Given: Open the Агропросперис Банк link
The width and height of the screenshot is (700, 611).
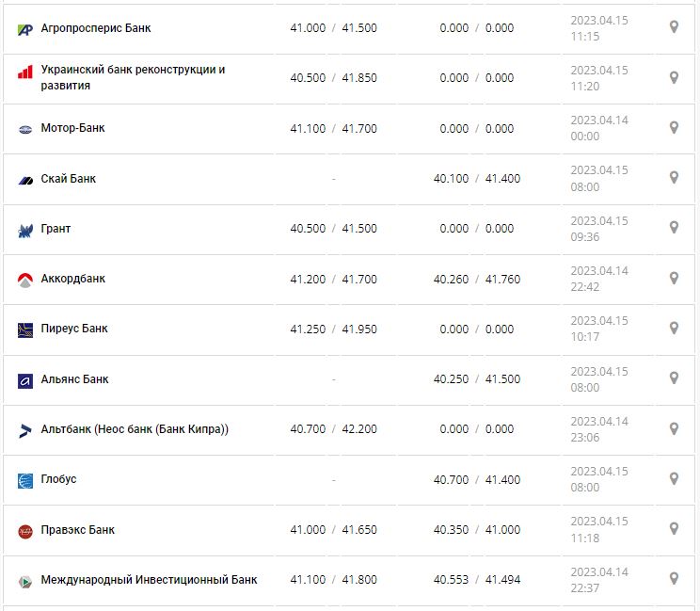Looking at the screenshot, I should point(95,28).
